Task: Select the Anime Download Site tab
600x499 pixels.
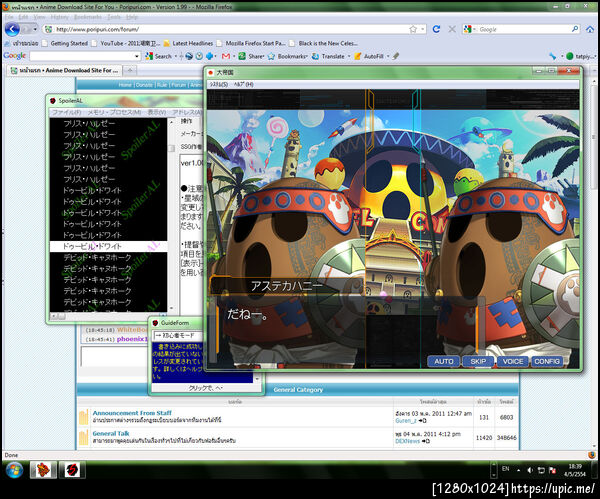Action: [64, 70]
